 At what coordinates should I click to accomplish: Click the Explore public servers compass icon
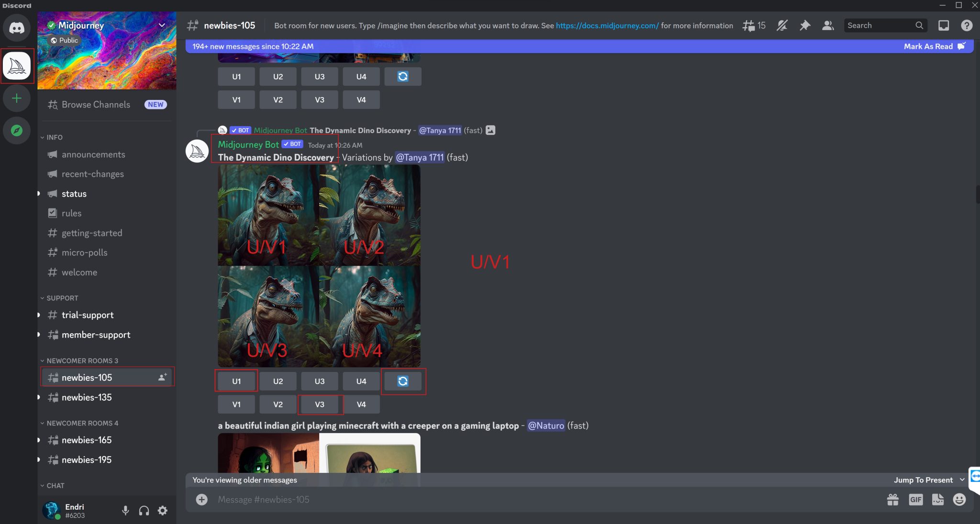17,130
